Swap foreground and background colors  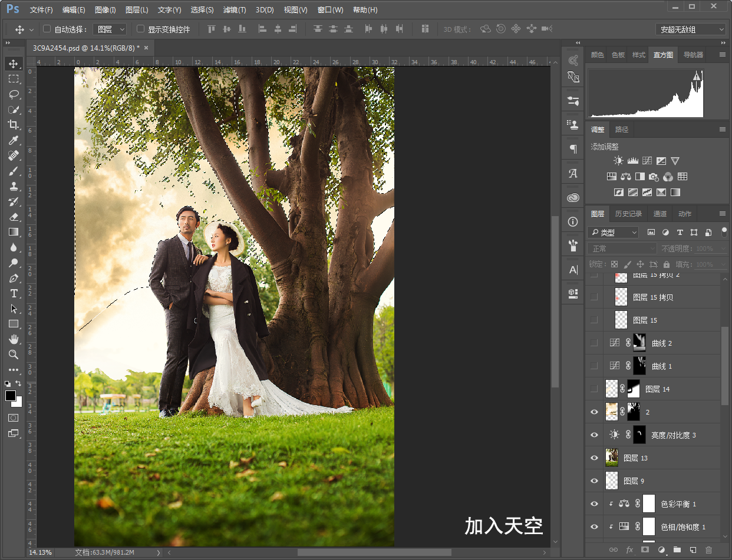[19, 383]
